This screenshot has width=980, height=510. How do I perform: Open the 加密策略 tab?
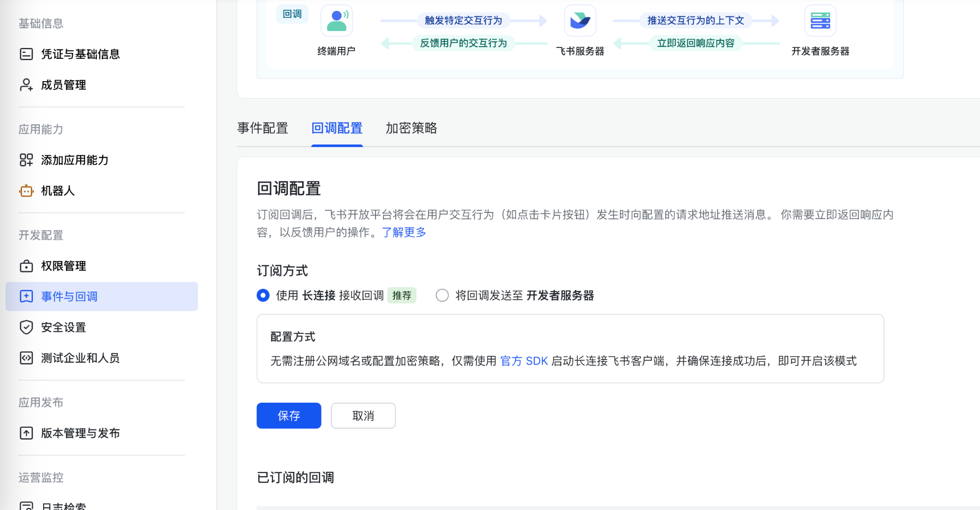(x=410, y=128)
